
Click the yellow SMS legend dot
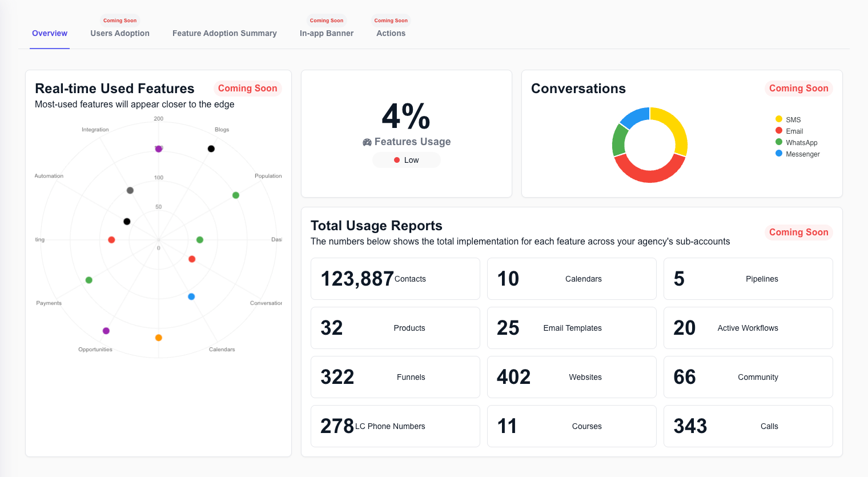(779, 119)
